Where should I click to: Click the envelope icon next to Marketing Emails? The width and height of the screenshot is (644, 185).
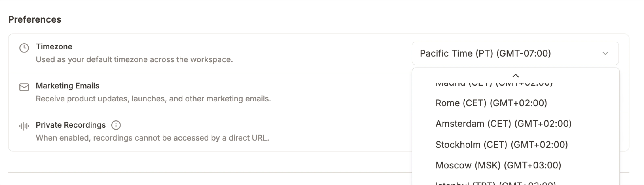[x=24, y=87]
